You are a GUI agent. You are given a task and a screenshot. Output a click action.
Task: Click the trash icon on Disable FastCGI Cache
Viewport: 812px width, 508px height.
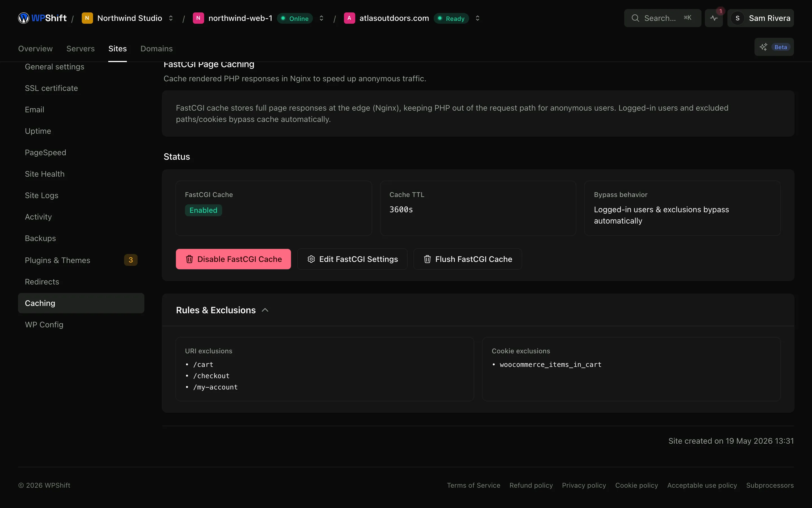pyautogui.click(x=189, y=259)
